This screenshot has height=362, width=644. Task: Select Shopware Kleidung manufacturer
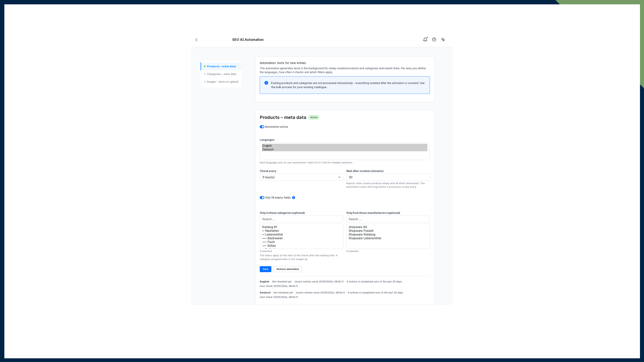coord(388,235)
